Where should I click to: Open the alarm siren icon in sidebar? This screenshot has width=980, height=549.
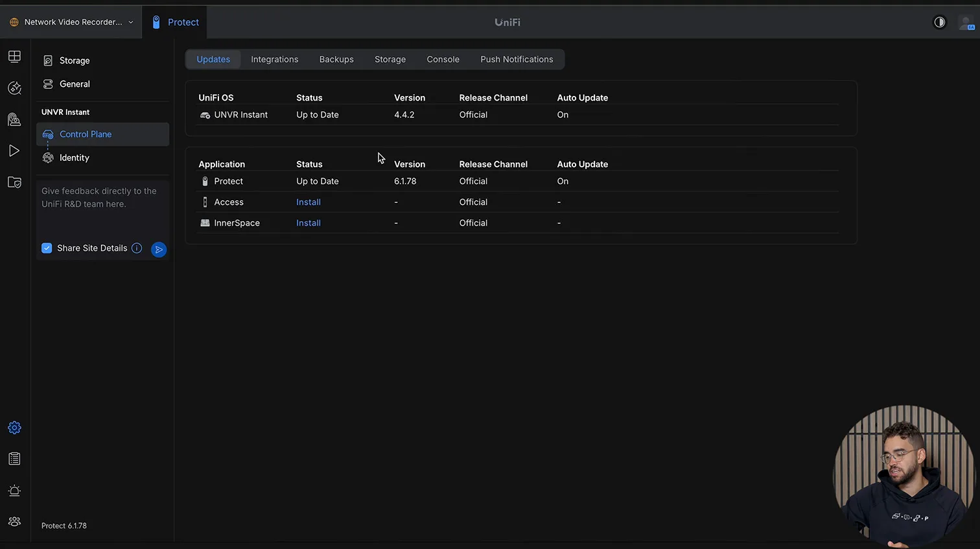pyautogui.click(x=14, y=491)
